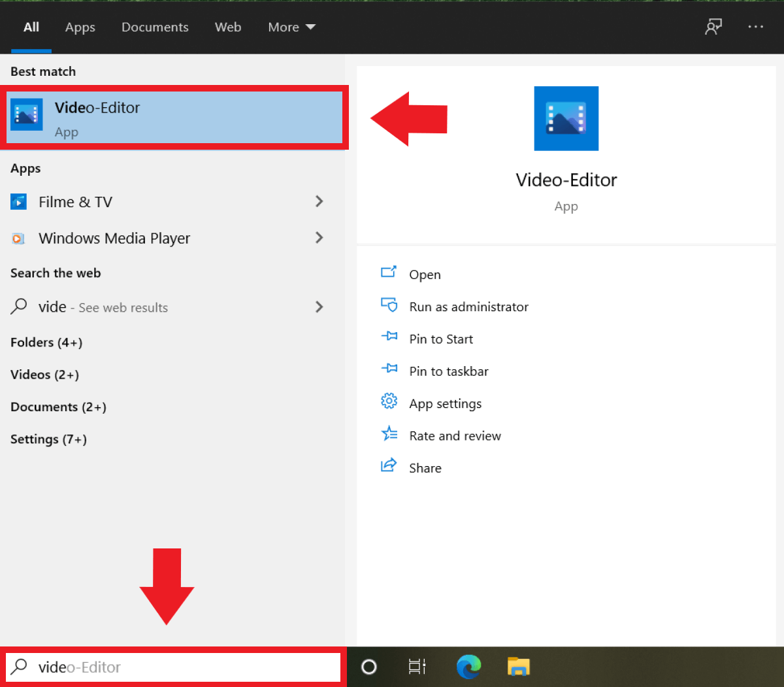Pin Video-Editor to taskbar

point(448,371)
